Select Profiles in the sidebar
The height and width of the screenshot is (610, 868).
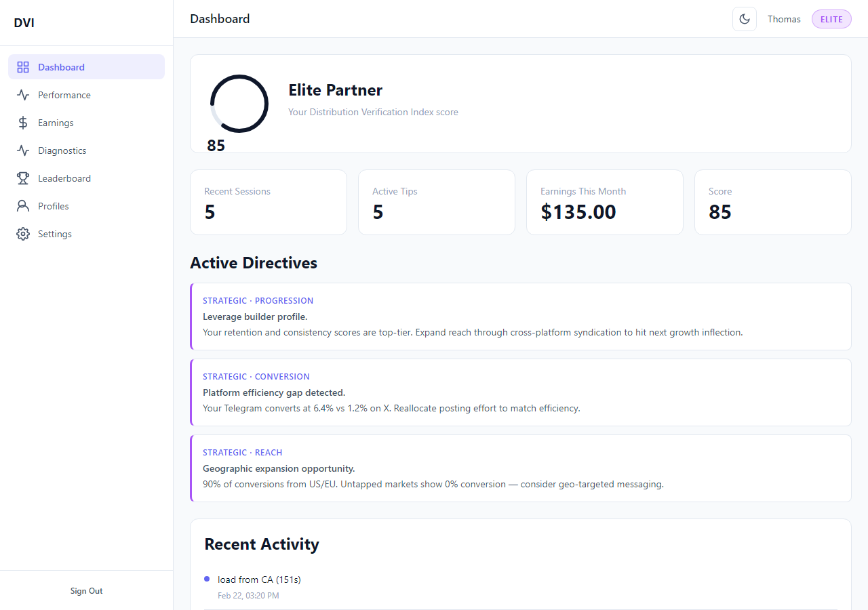[x=86, y=206]
